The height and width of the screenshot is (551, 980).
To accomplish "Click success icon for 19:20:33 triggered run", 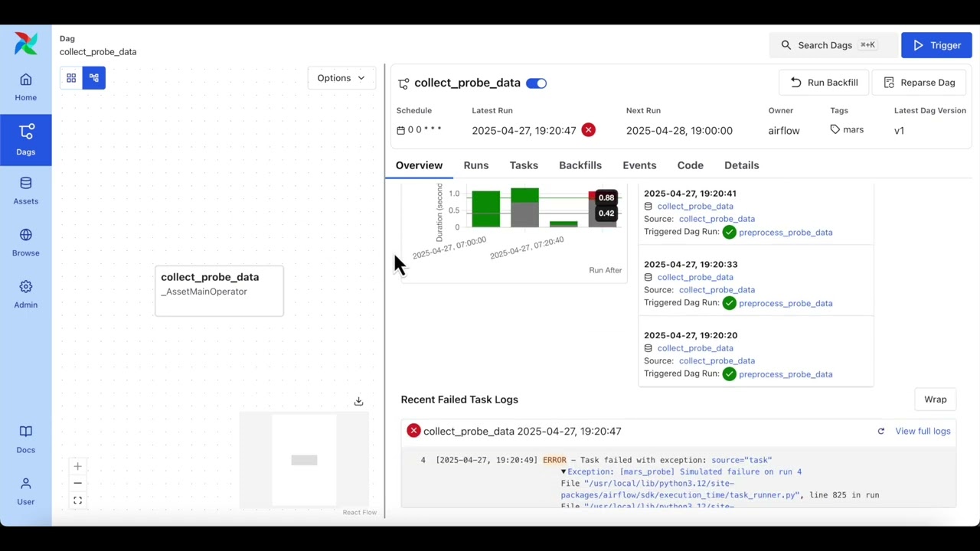I will (x=729, y=303).
